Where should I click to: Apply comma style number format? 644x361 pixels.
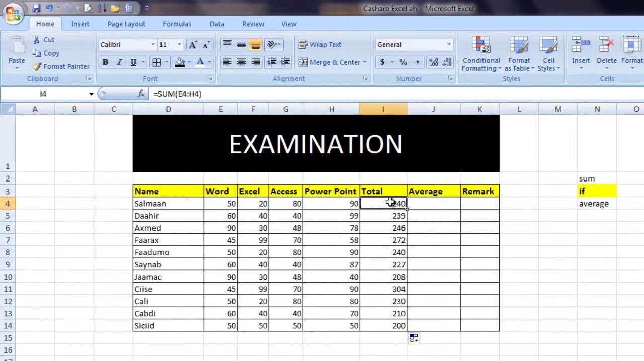coord(417,62)
